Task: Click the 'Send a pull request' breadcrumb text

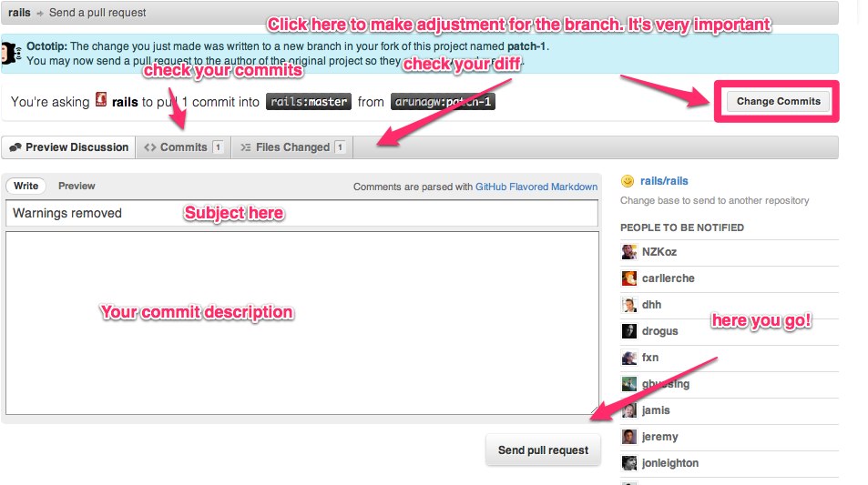Action: point(97,12)
